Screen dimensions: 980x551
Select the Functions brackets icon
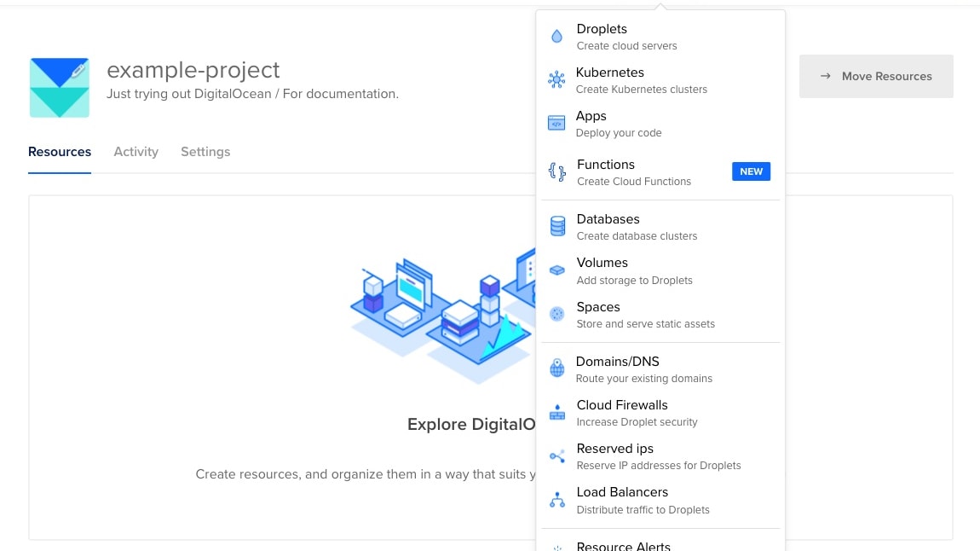557,171
